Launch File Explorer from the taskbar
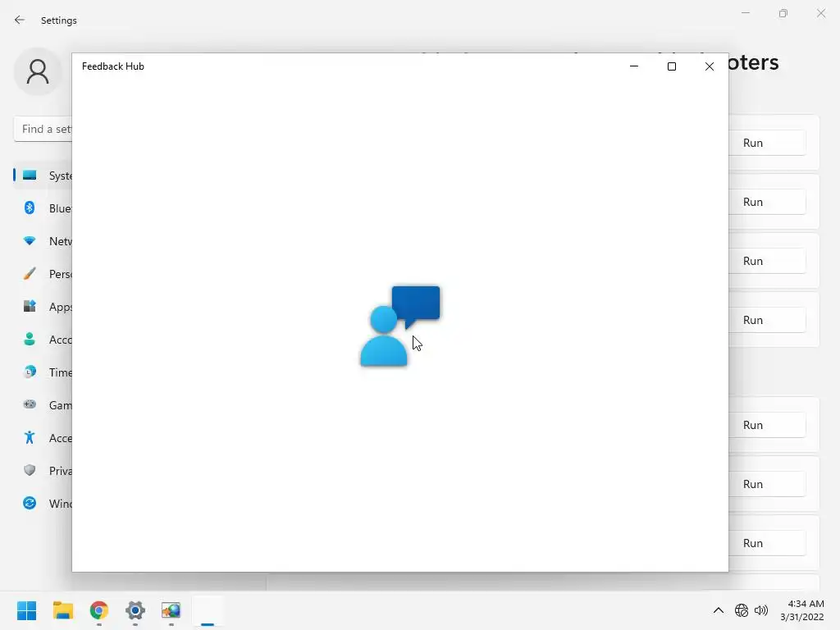 pyautogui.click(x=62, y=610)
